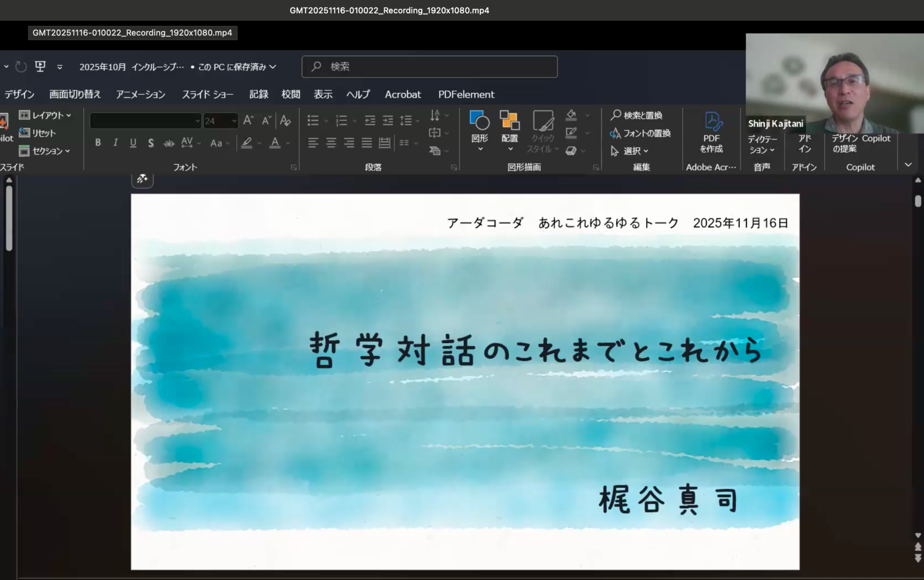
Task: Click the clear formatting icon
Action: (285, 120)
